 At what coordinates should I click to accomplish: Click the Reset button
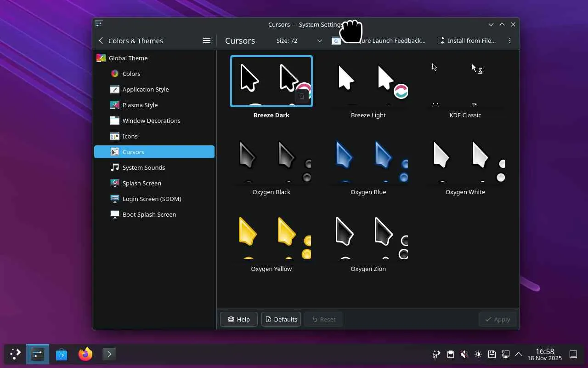[x=323, y=319]
